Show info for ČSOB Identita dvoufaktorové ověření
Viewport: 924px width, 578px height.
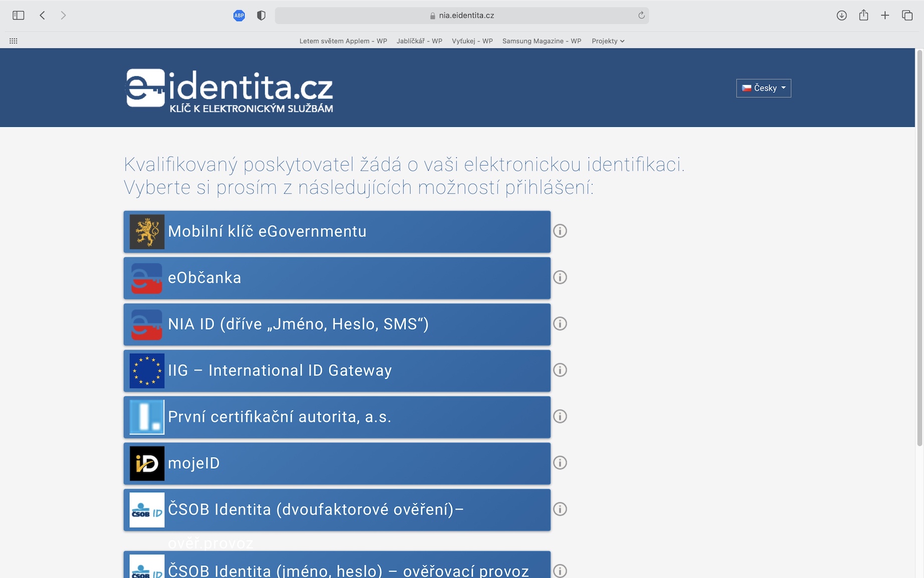(560, 509)
